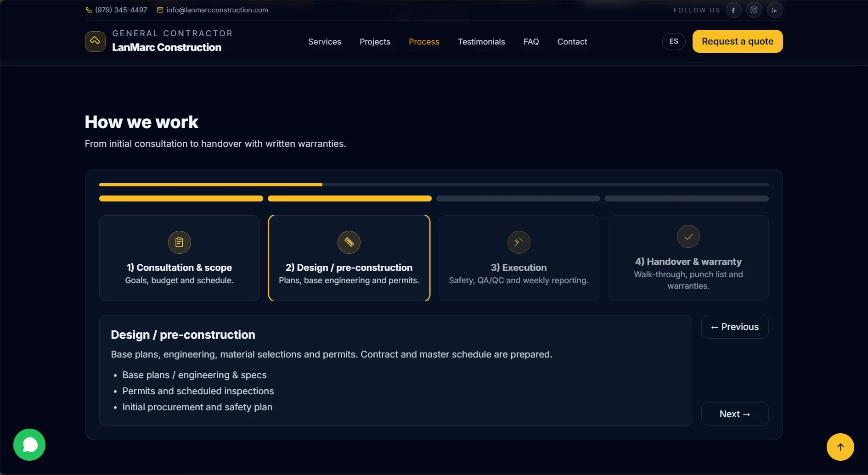
Task: Open the LinkedIn social icon
Action: coord(774,10)
